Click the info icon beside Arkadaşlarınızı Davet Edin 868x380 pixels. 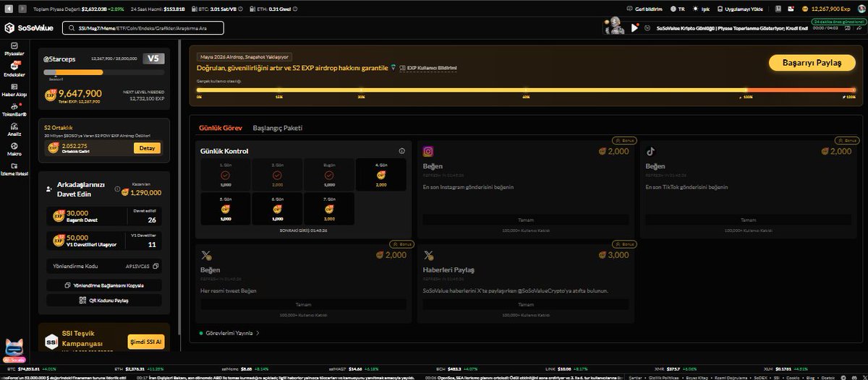pyautogui.click(x=116, y=188)
